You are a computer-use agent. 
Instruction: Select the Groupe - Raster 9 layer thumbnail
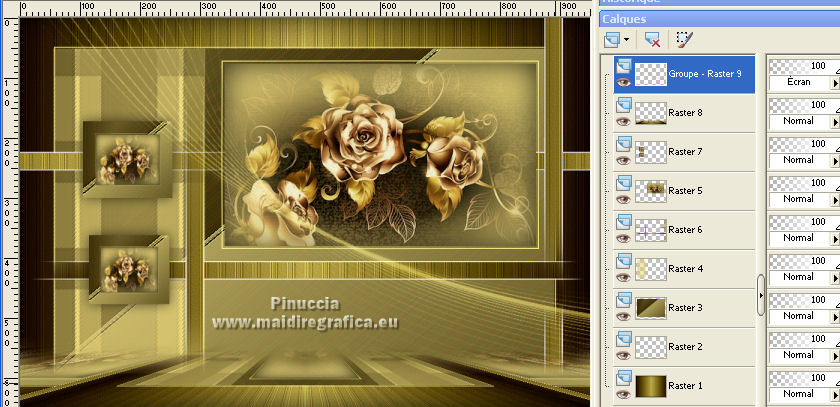[651, 74]
